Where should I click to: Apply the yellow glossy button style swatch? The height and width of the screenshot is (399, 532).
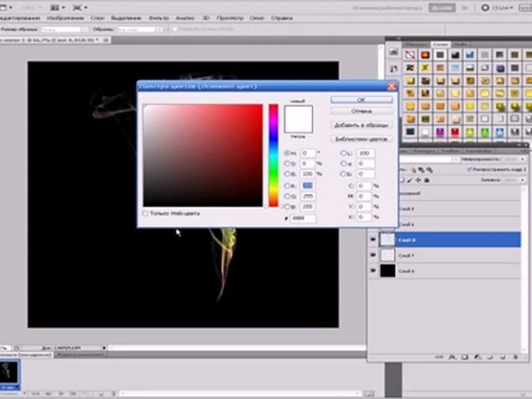[470, 131]
